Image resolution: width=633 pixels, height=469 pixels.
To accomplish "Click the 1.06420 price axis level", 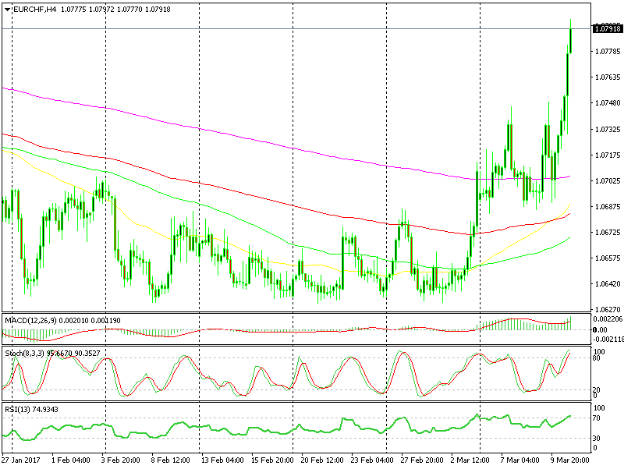I will tap(608, 284).
